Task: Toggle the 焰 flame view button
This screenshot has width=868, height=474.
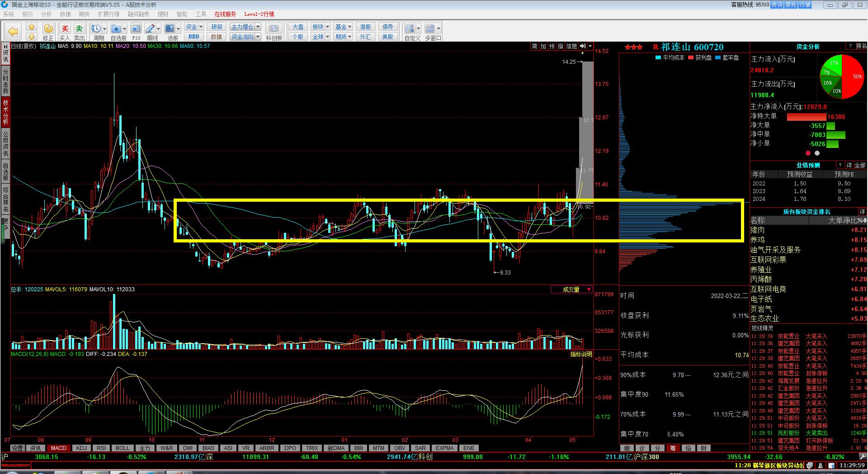Action: tap(688, 448)
